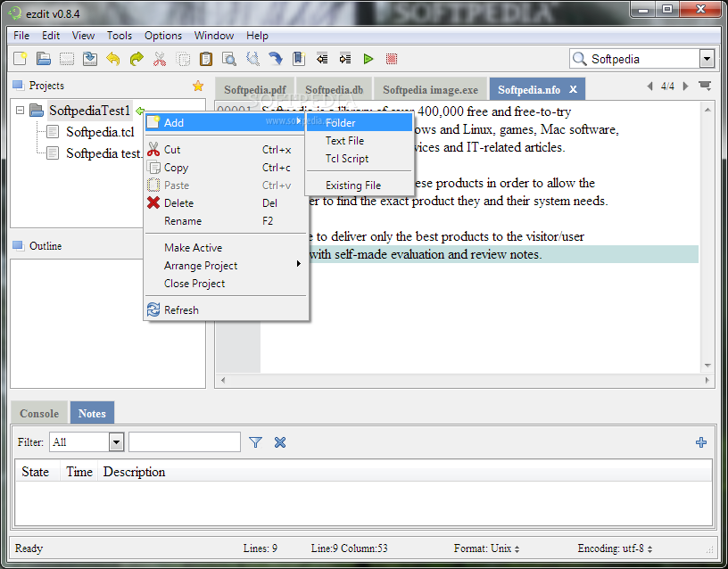
Task: Click the Clear filter X icon
Action: pyautogui.click(x=280, y=442)
